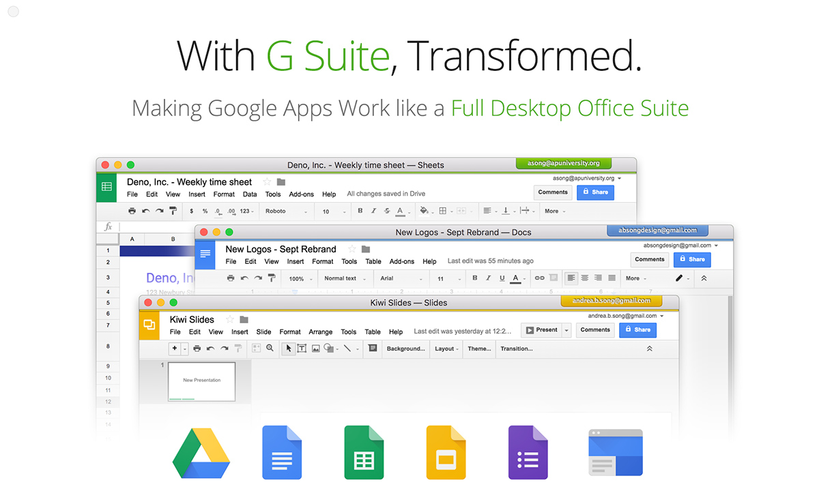The width and height of the screenshot is (819, 504).
Task: Open the Data menu in Sheets
Action: 250,194
